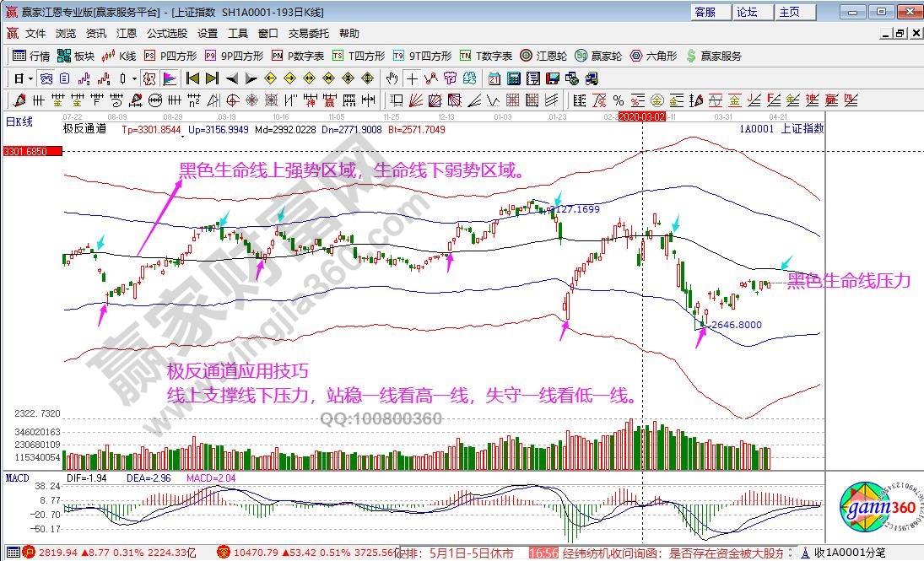Viewport: 924px width, 561px height.
Task: Click the 2020-03-02 date marker on timeline
Action: coord(642,116)
